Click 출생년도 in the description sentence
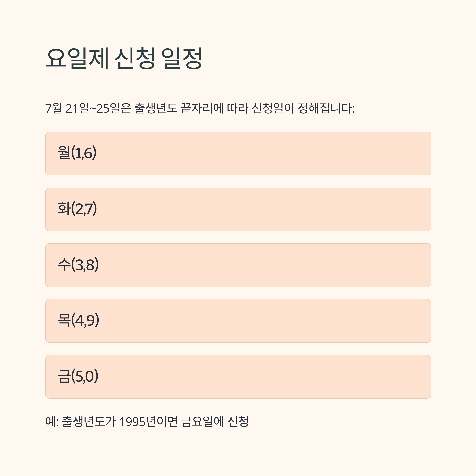Image resolution: width=476 pixels, height=476 pixels. (156, 108)
